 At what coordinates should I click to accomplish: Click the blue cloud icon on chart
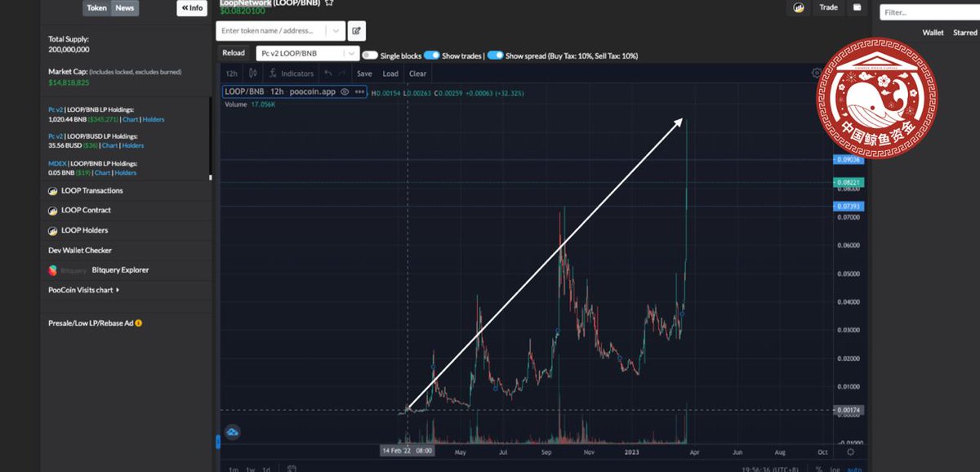coord(231,432)
